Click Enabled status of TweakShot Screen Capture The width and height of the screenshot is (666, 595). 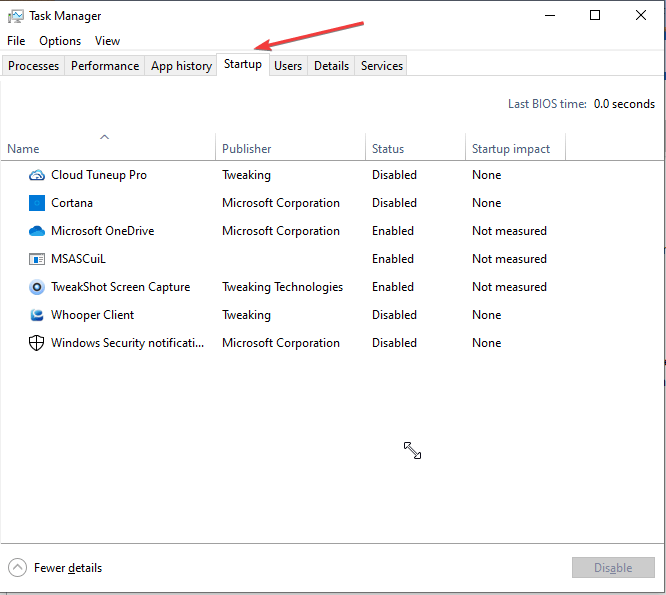[393, 287]
